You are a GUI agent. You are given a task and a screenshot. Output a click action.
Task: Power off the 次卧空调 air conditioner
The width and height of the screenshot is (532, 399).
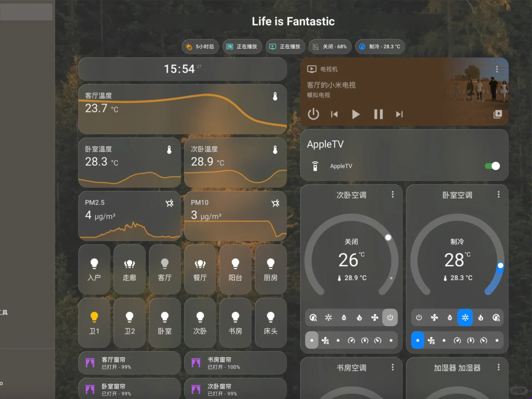pyautogui.click(x=390, y=317)
